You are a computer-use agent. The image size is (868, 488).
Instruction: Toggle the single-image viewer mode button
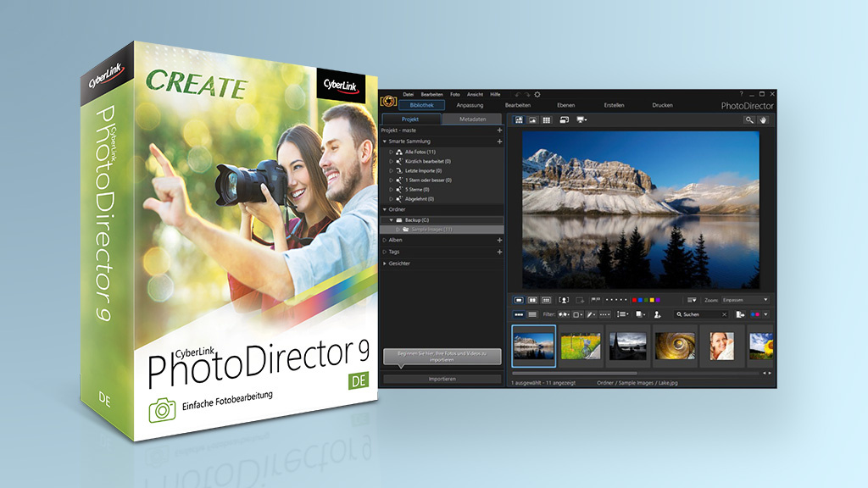click(x=519, y=300)
